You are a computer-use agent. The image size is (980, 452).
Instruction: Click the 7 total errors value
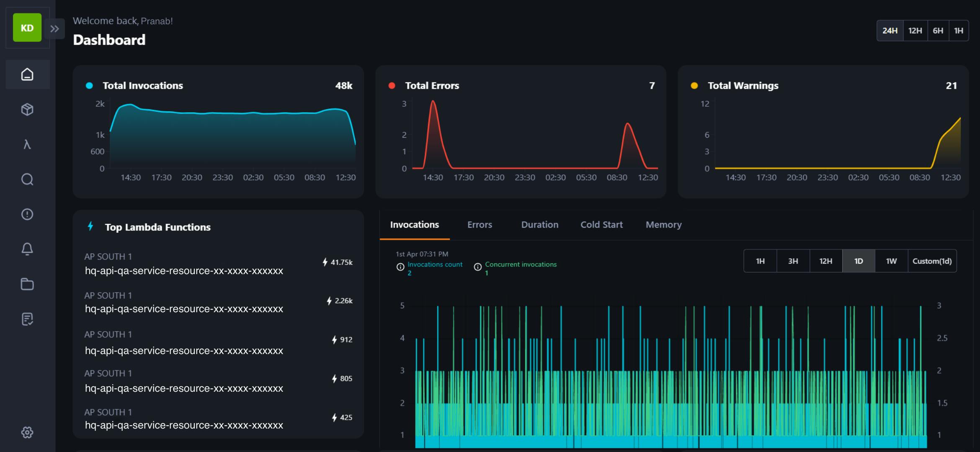[x=652, y=86]
